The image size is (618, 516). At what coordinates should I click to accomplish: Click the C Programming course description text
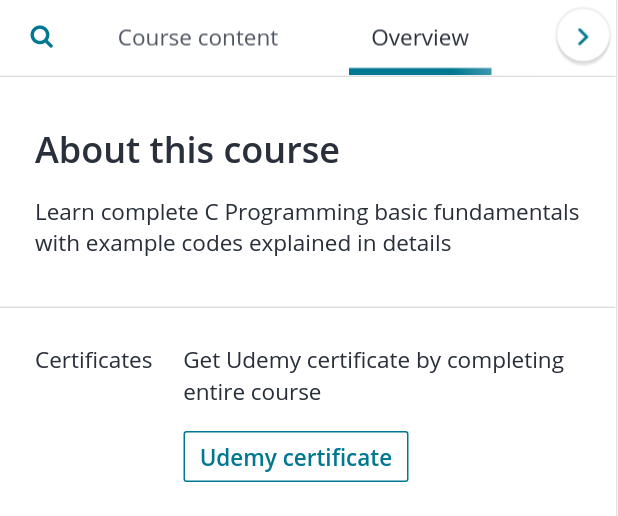pyautogui.click(x=307, y=228)
